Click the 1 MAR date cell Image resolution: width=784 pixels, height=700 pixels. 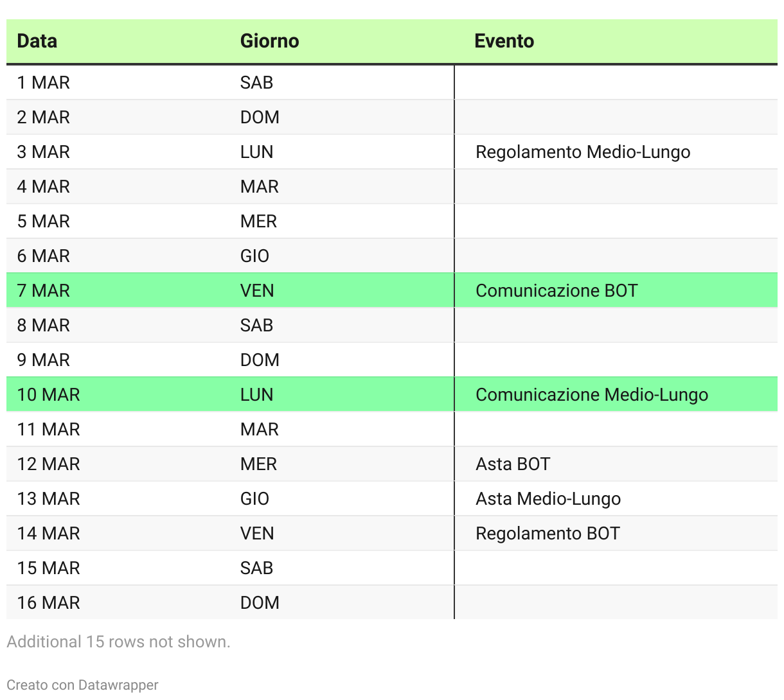pos(44,83)
